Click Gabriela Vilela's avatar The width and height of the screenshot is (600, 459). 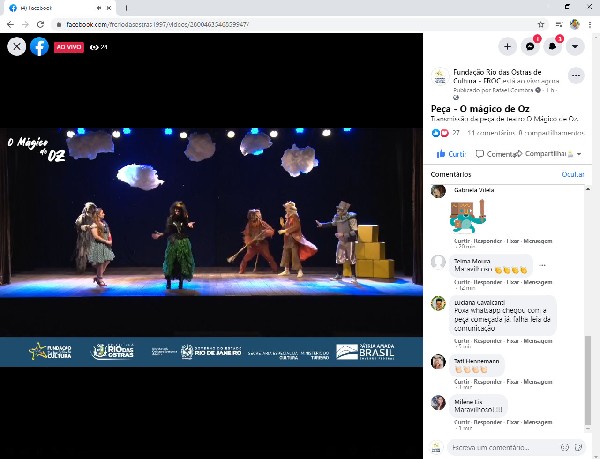438,191
